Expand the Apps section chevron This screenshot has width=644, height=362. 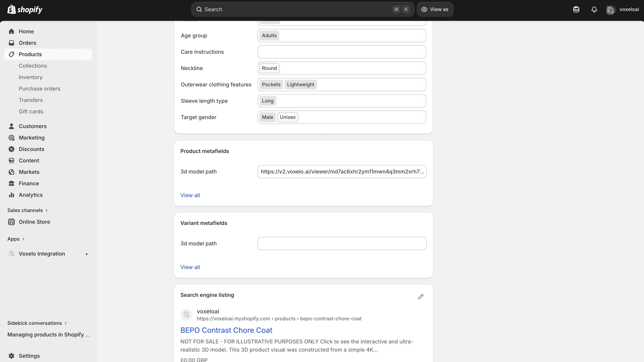23,239
